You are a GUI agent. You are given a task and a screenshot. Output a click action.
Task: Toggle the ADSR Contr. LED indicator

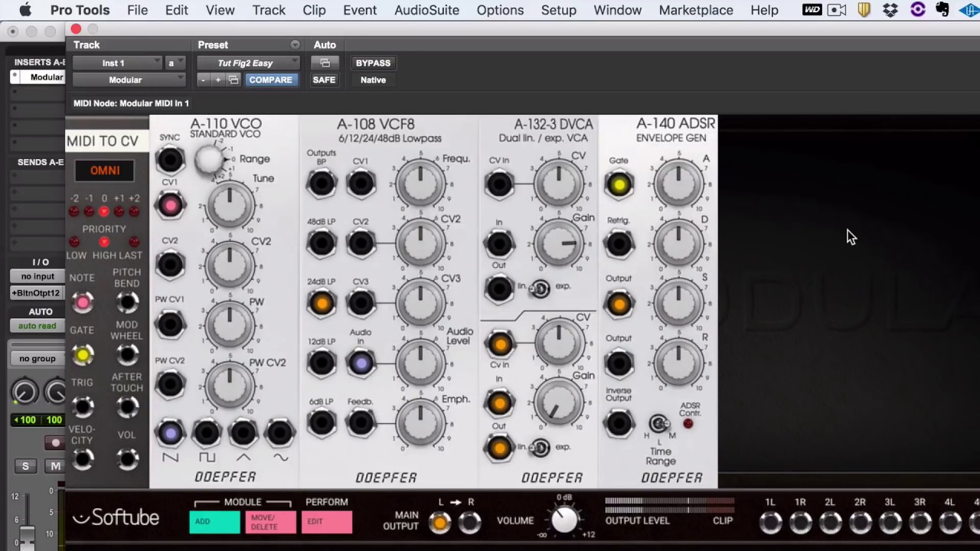click(x=688, y=423)
